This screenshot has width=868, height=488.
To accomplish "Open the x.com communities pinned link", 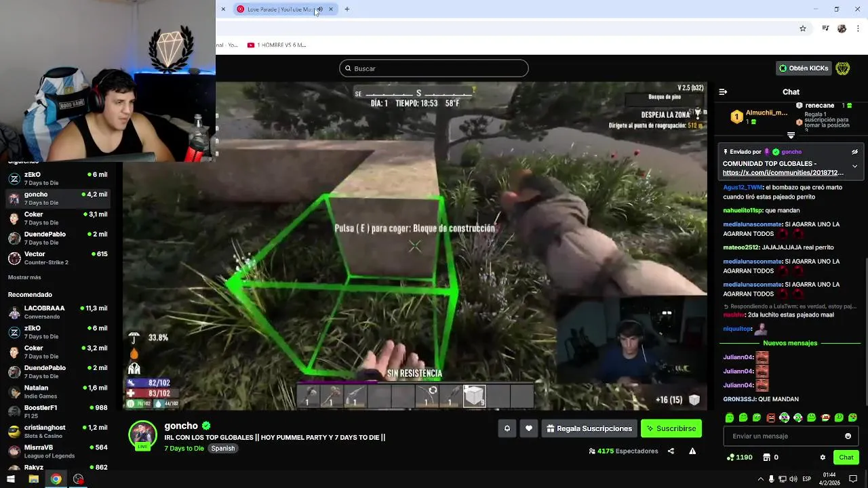I will (x=783, y=173).
